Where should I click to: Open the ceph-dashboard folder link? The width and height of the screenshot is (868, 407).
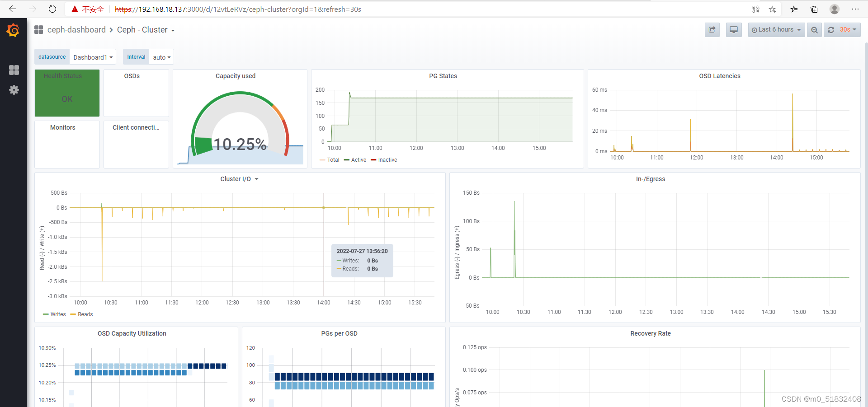pyautogui.click(x=76, y=30)
